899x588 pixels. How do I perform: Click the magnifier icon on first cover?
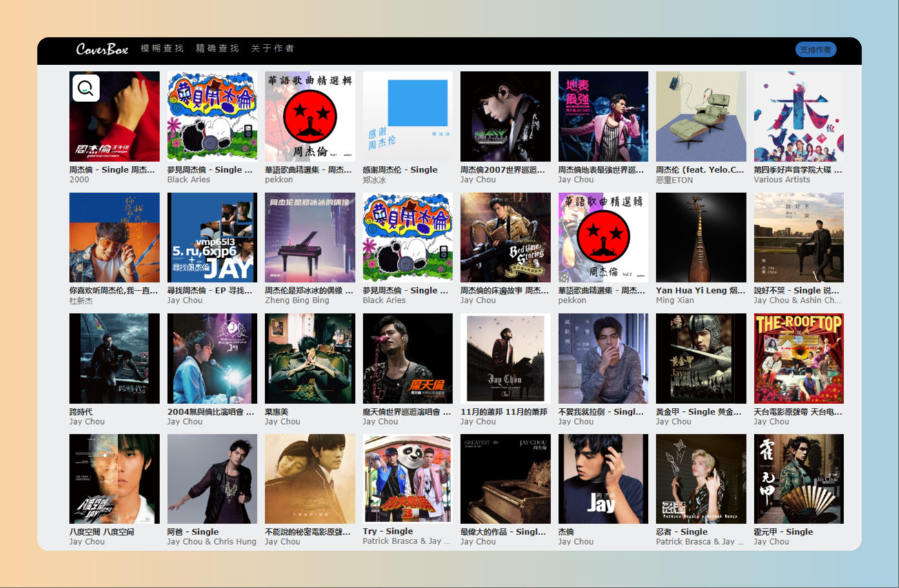tap(86, 88)
